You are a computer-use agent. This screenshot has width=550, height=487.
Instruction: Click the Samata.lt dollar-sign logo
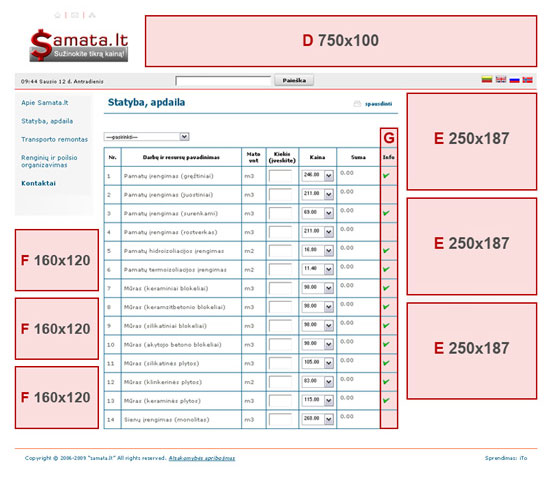[x=79, y=45]
